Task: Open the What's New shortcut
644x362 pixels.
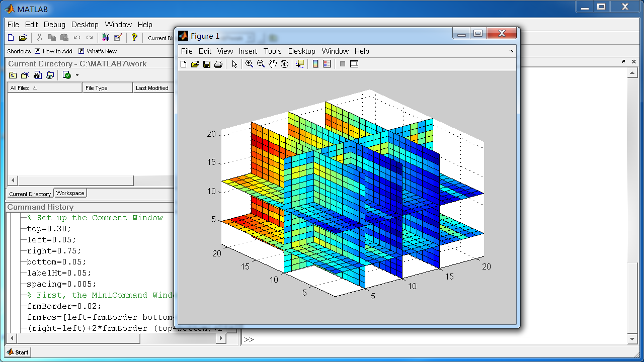Action: tap(98, 51)
